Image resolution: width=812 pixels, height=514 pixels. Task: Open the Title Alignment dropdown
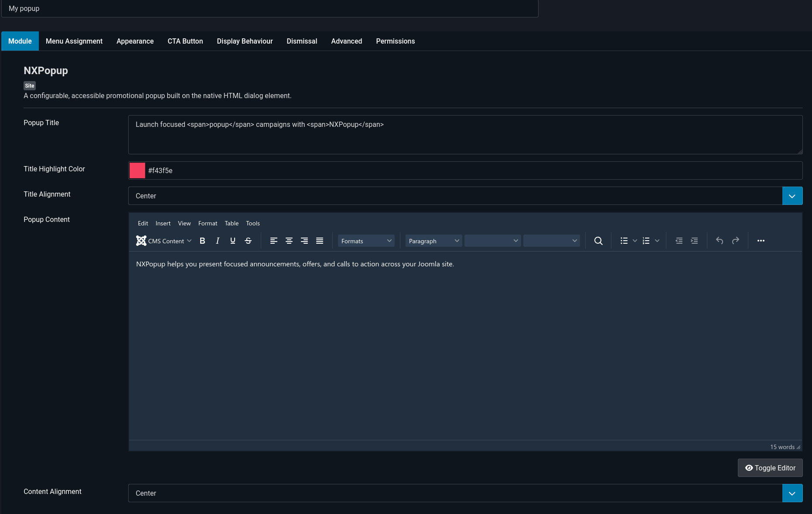click(465, 196)
